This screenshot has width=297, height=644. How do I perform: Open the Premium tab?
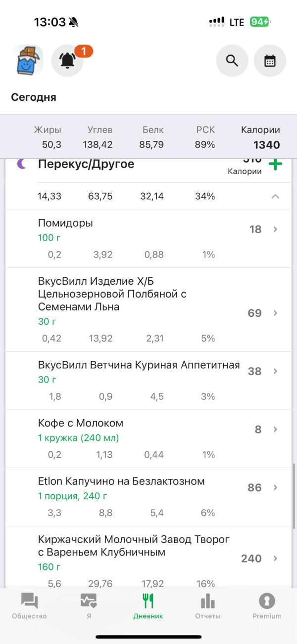267,606
